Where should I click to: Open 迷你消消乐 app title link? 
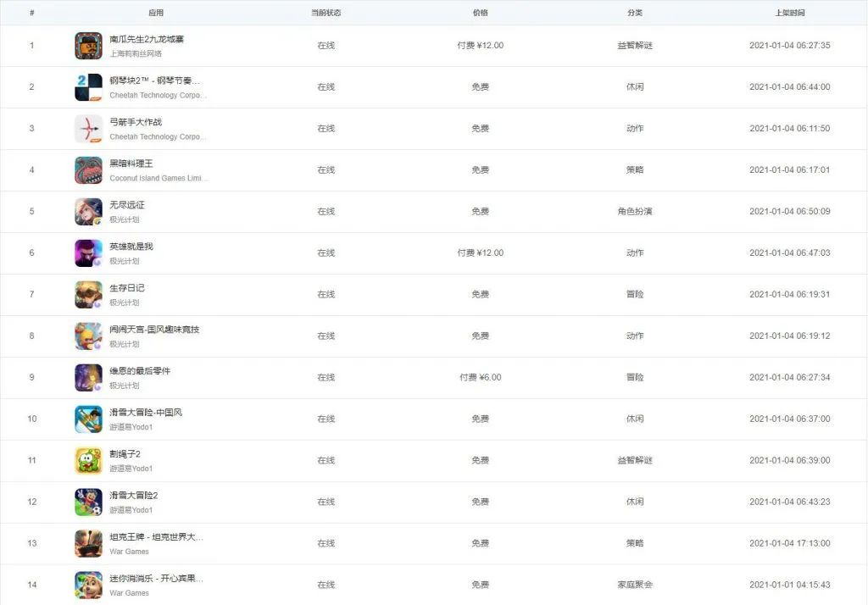pyautogui.click(x=156, y=579)
